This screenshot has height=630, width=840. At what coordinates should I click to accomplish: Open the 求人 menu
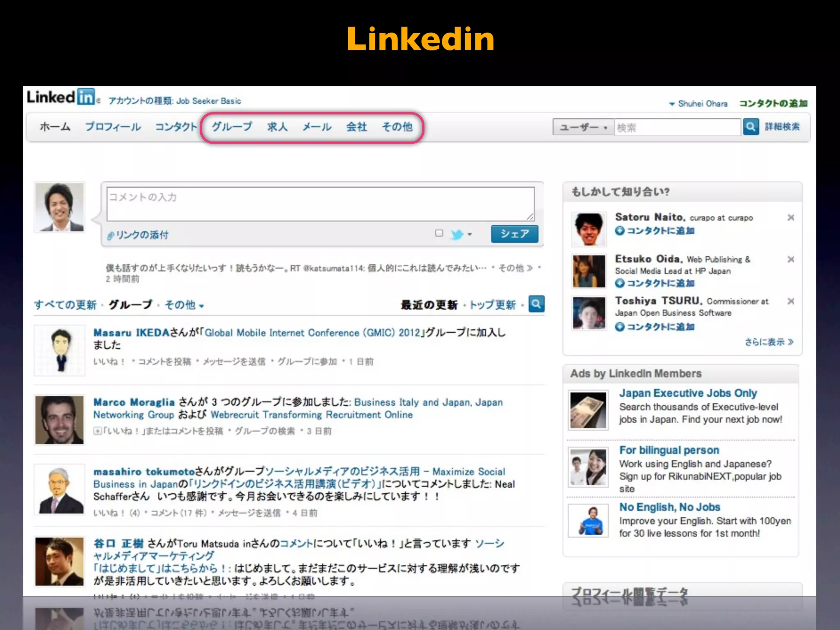pos(277,127)
